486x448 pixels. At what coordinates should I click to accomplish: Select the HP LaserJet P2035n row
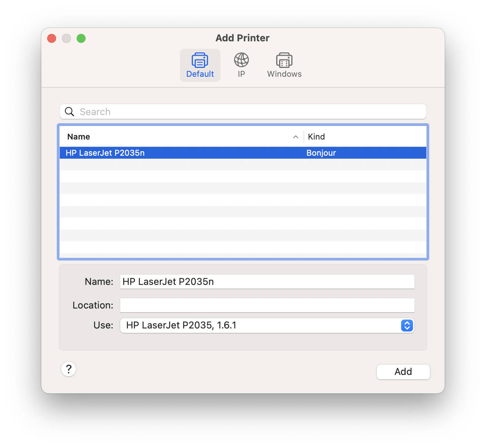[x=243, y=153]
